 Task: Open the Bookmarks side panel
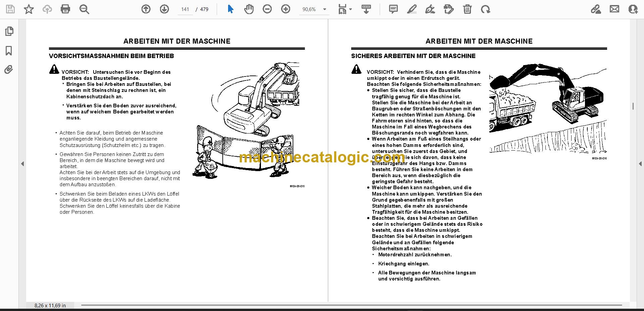(x=9, y=51)
